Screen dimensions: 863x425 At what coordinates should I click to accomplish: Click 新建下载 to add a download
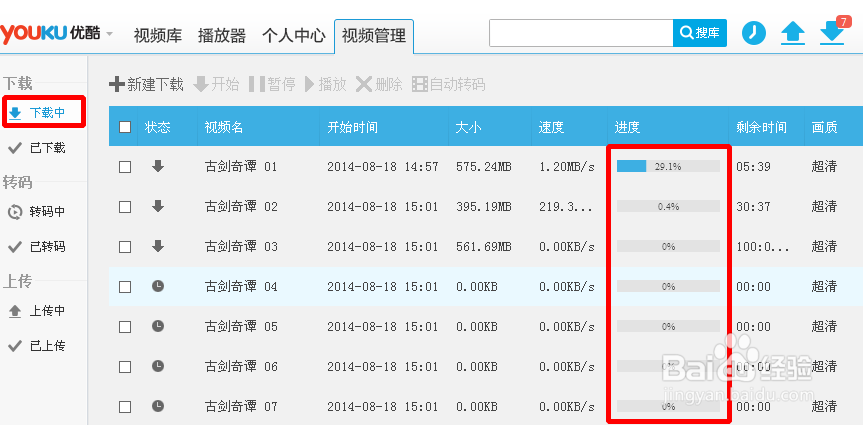146,84
